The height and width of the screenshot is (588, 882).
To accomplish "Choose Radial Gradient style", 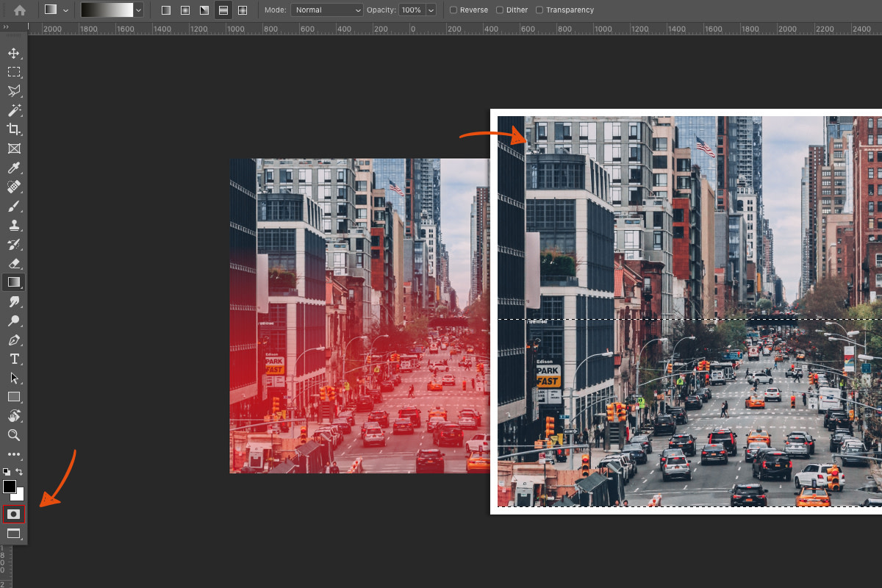I will [184, 10].
